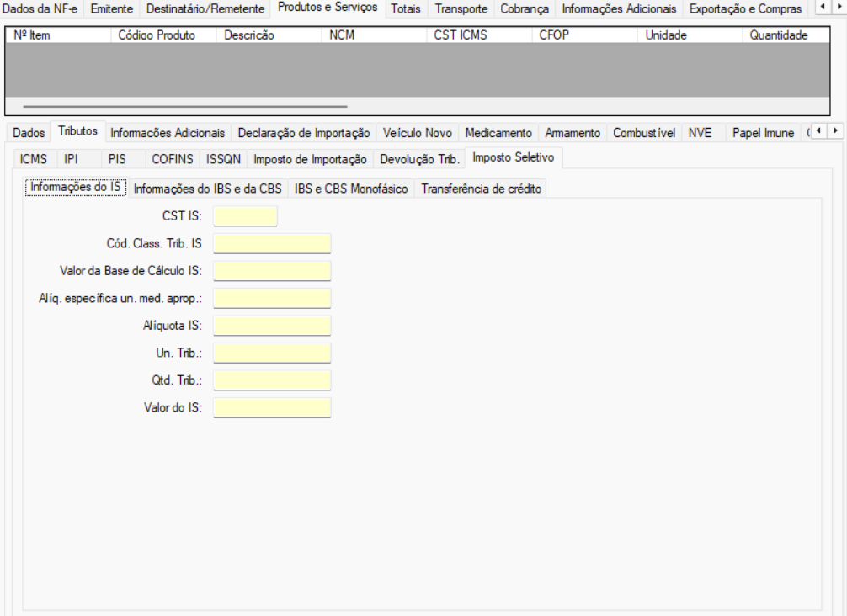847x616 pixels.
Task: Open the Transferência de crédito tab
Action: click(481, 189)
